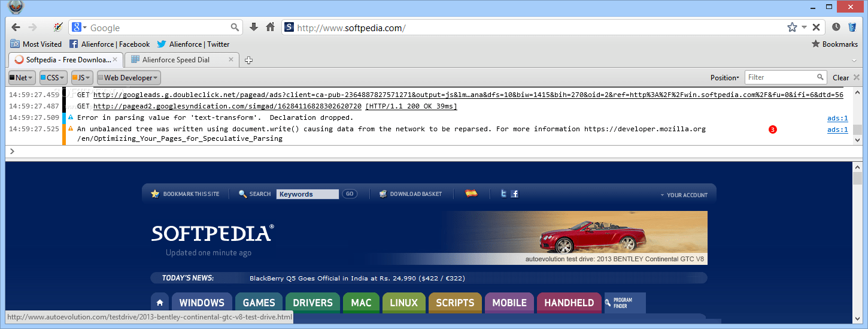The height and width of the screenshot is (329, 868).
Task: Open the paintbrush theme icon near search bar
Action: pyautogui.click(x=58, y=28)
